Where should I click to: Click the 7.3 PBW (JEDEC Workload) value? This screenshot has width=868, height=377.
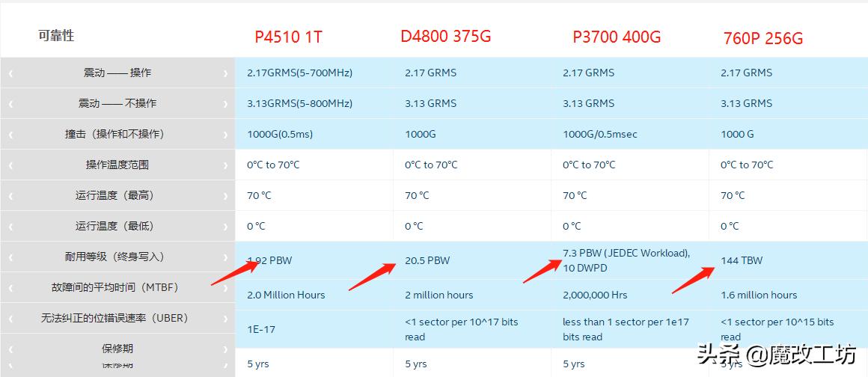click(x=626, y=253)
